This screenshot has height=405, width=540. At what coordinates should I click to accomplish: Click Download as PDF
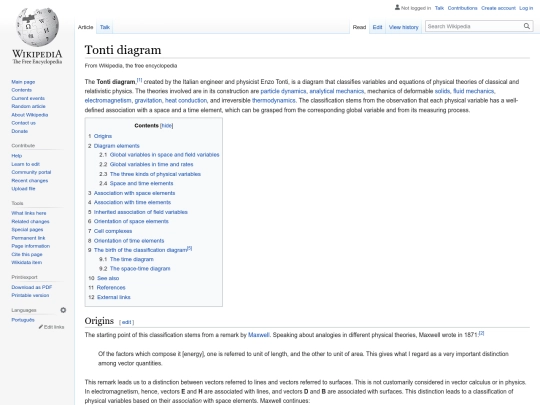tap(32, 287)
